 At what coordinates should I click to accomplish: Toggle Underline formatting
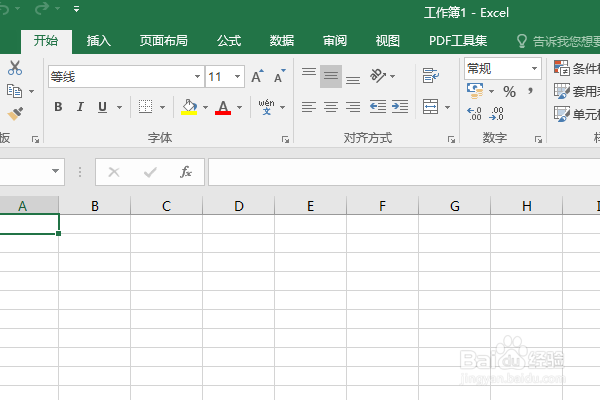pyautogui.click(x=102, y=107)
